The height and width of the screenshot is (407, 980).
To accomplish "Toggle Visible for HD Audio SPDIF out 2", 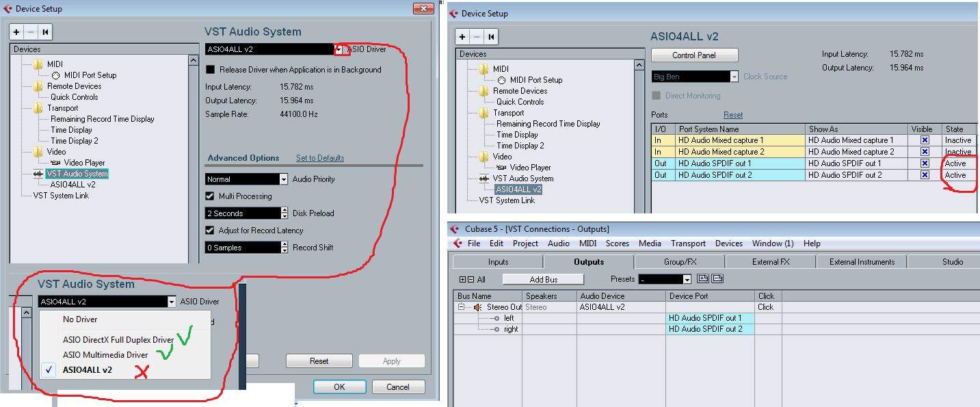I will pyautogui.click(x=925, y=175).
